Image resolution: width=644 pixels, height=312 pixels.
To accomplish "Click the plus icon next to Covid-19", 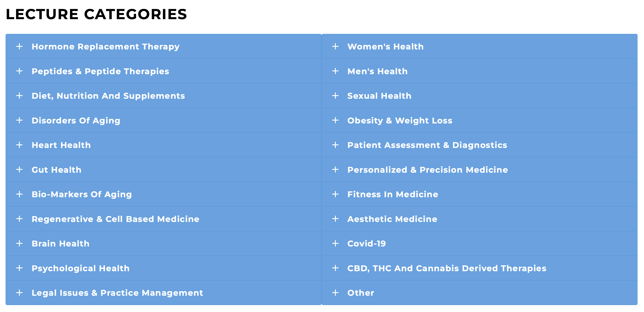I will 335,244.
